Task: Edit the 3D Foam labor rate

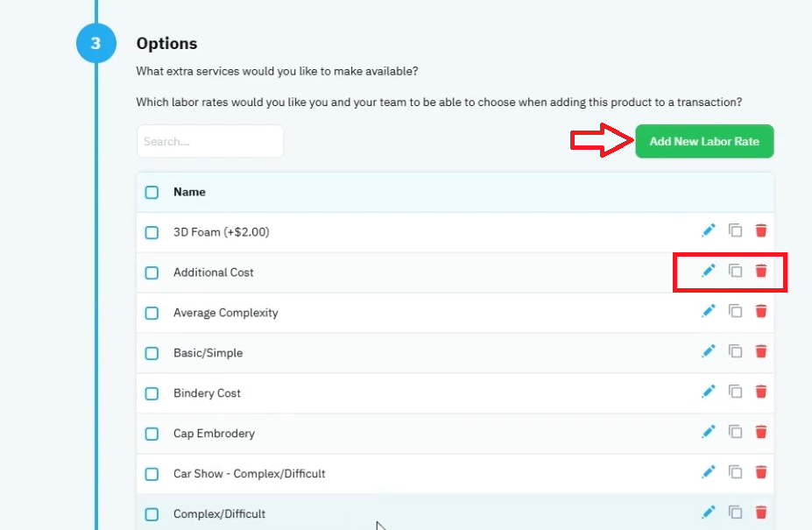Action: (x=708, y=230)
